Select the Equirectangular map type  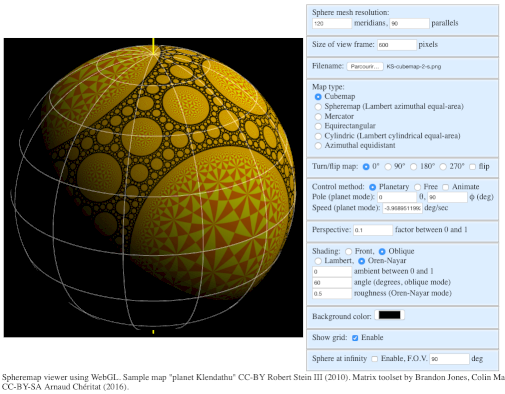(318, 126)
